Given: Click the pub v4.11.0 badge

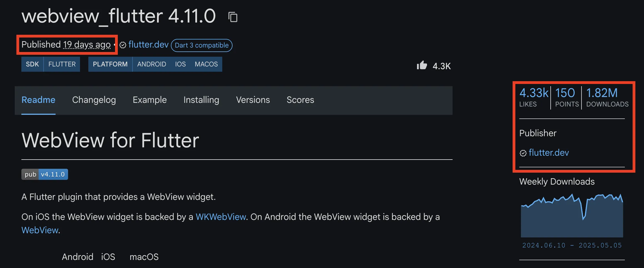Looking at the screenshot, I should (45, 174).
